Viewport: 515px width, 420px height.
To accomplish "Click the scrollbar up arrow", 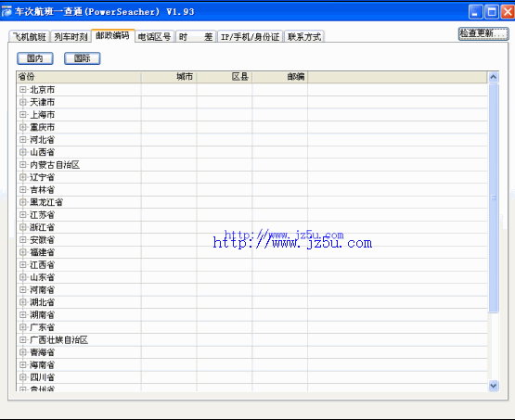I will 494,77.
